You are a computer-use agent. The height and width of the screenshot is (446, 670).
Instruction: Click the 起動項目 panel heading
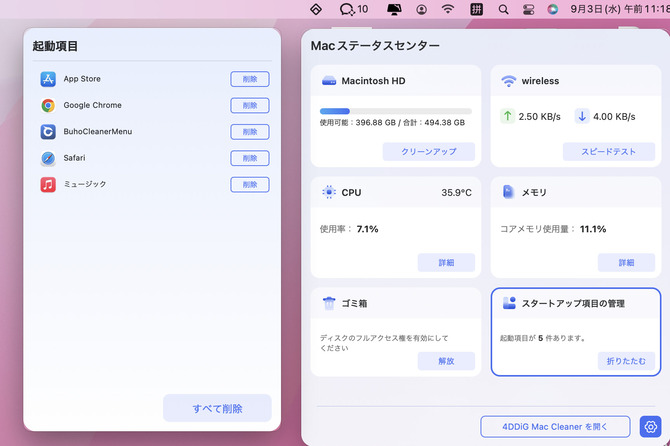point(55,46)
